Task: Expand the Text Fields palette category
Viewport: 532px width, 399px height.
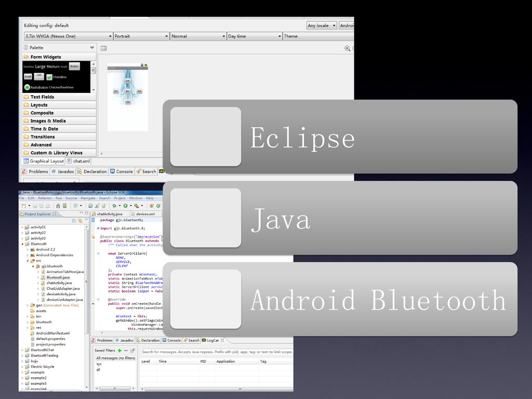Action: pos(59,97)
